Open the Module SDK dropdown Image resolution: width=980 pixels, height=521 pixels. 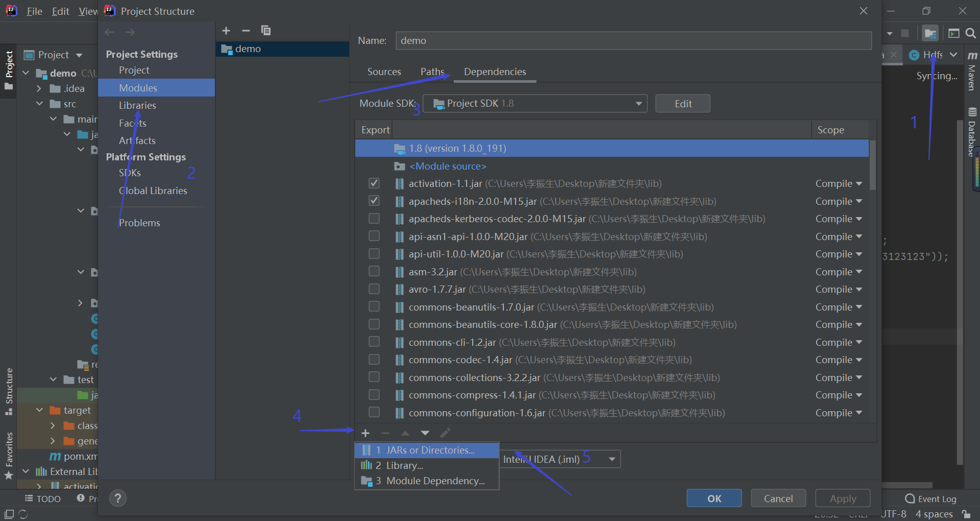[638, 103]
